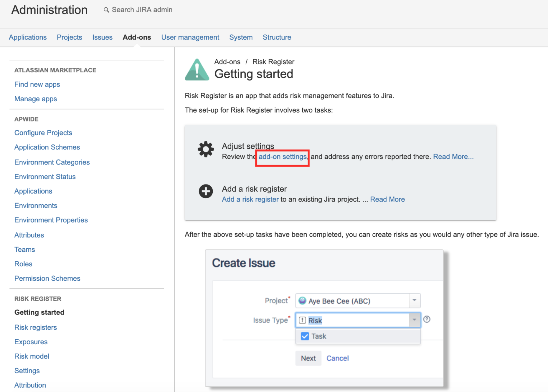
Task: Open Environment Categories
Action: (x=52, y=162)
